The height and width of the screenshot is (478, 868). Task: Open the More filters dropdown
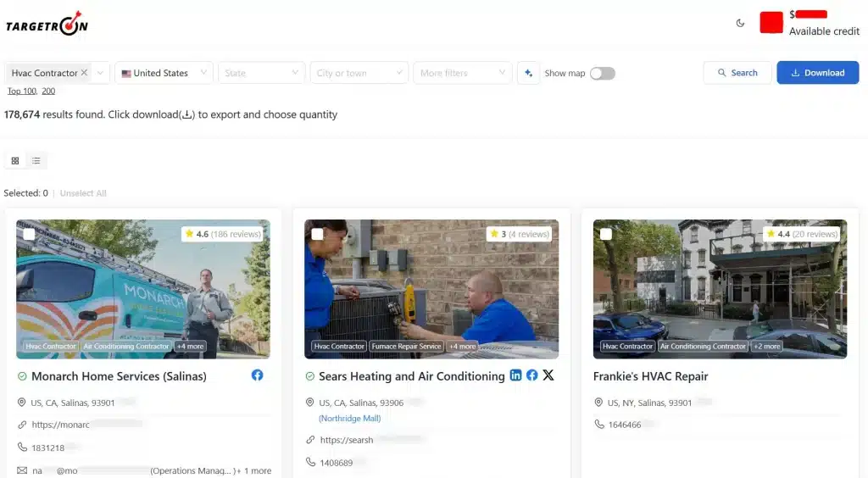tap(465, 73)
